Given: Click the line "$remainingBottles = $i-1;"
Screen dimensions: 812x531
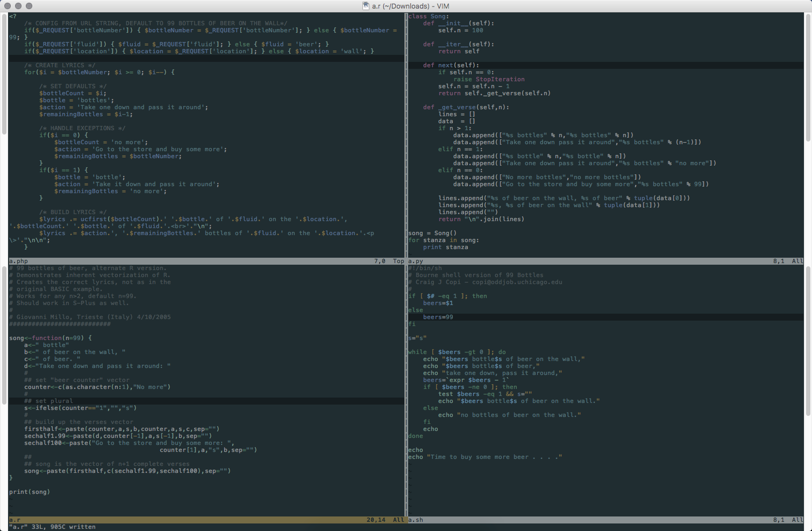Looking at the screenshot, I should (86, 114).
